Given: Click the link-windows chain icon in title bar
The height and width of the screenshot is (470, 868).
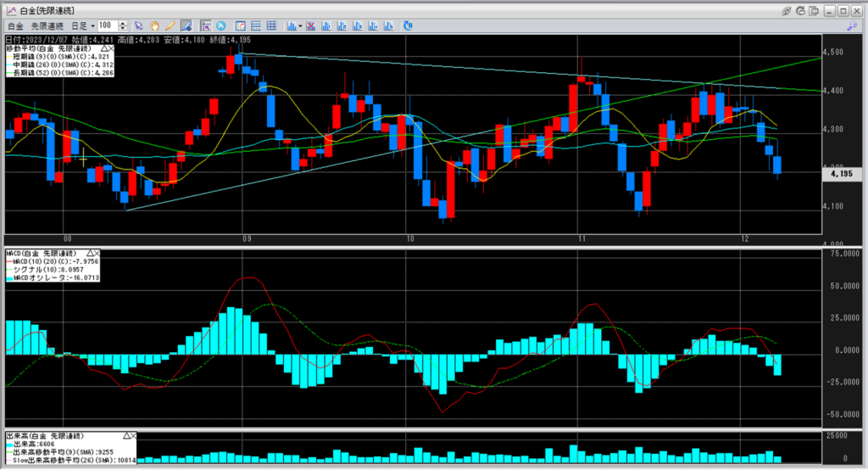Looking at the screenshot, I should 787,10.
